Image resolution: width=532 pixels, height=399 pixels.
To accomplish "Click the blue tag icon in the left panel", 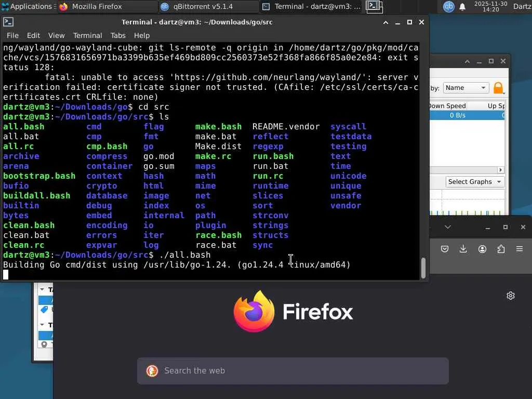I will [44, 310].
